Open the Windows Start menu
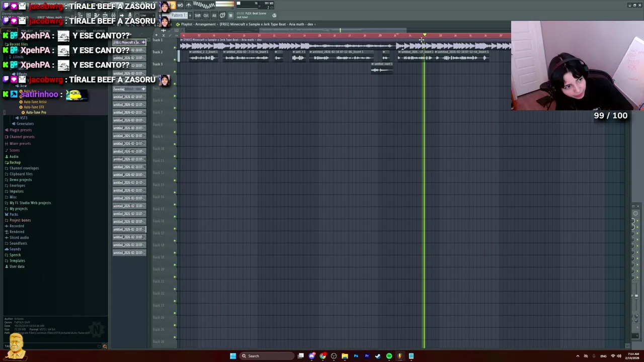Screen dimensions: 644x362 tap(233, 356)
